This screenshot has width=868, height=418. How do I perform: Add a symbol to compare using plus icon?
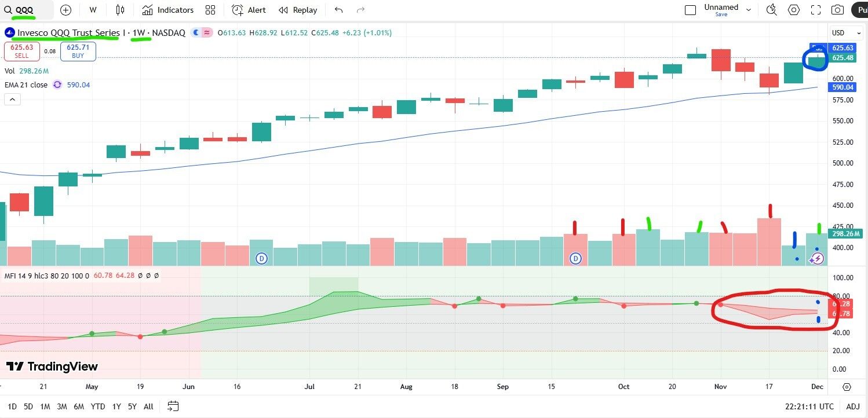66,10
